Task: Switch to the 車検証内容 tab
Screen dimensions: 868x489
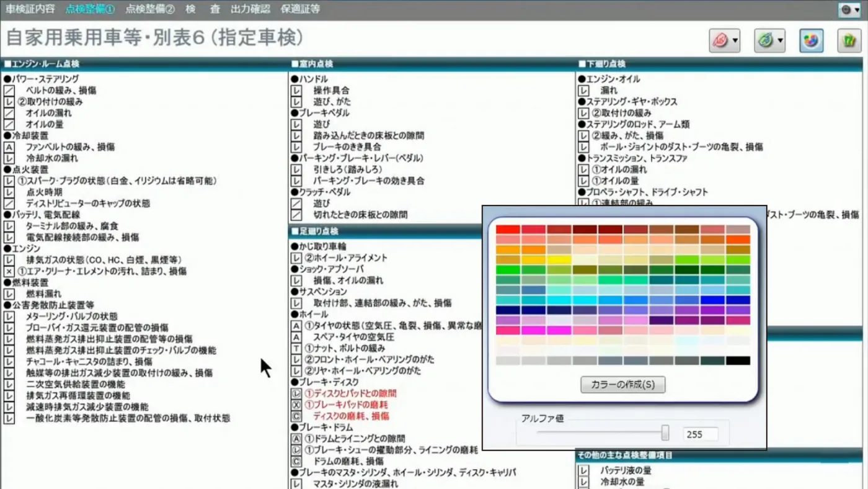Action: coord(30,9)
